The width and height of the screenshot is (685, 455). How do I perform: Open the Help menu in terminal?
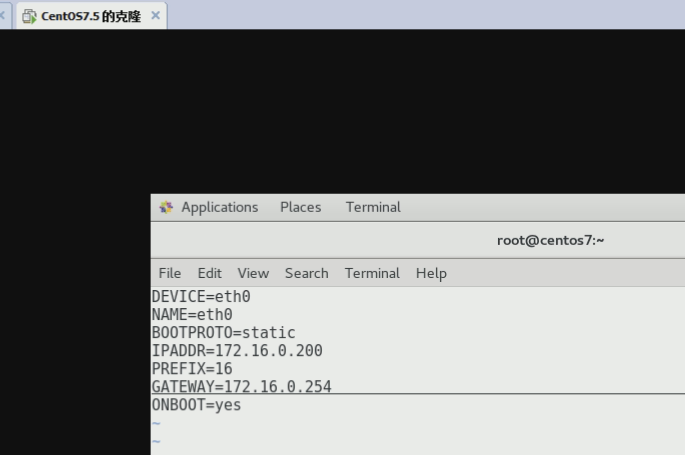[431, 273]
